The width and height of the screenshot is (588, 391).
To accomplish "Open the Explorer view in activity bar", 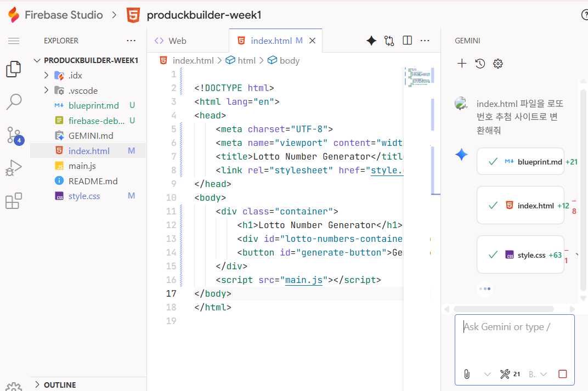I will coord(14,69).
